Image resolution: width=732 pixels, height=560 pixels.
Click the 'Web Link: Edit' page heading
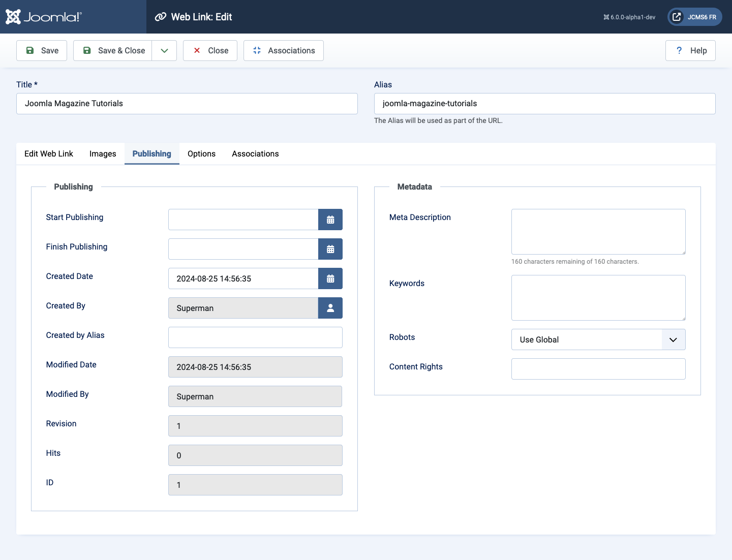201,17
